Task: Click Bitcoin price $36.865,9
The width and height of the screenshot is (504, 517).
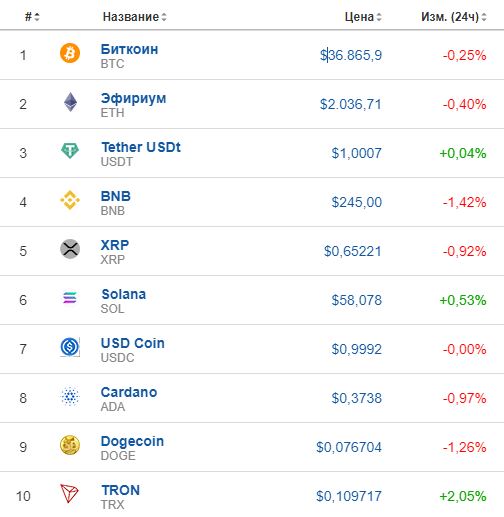Action: coord(351,55)
